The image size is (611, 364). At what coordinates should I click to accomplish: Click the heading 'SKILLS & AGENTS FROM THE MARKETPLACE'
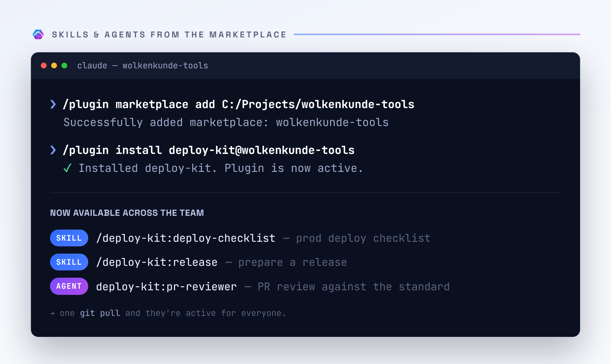(x=169, y=35)
